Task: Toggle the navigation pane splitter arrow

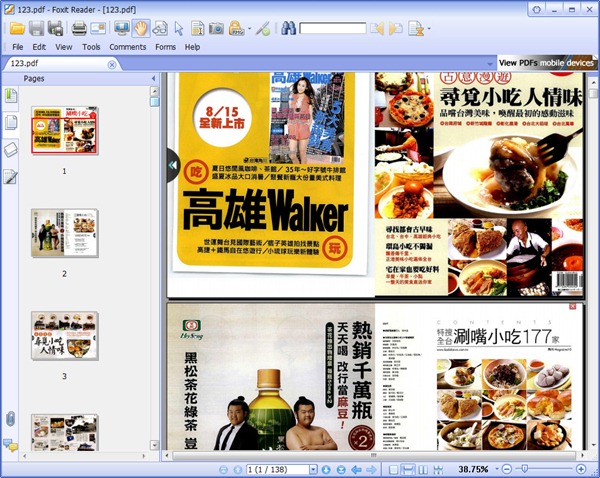Action: coord(172,165)
